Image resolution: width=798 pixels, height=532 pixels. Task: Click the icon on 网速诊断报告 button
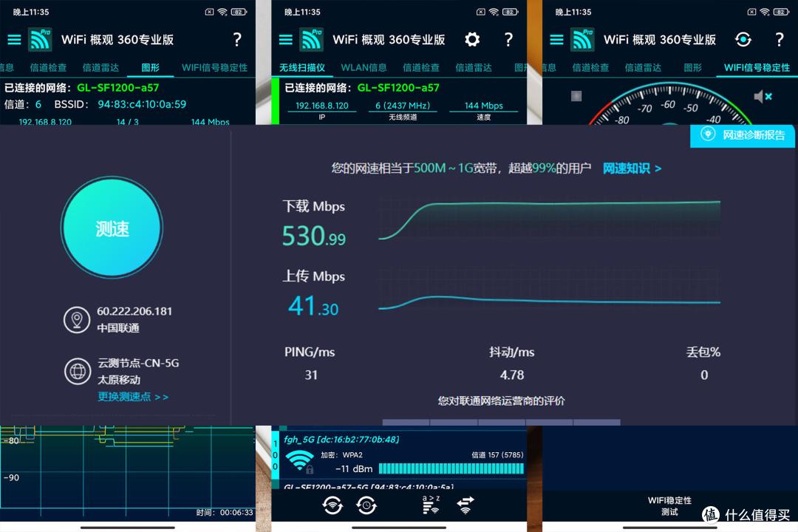coord(707,134)
